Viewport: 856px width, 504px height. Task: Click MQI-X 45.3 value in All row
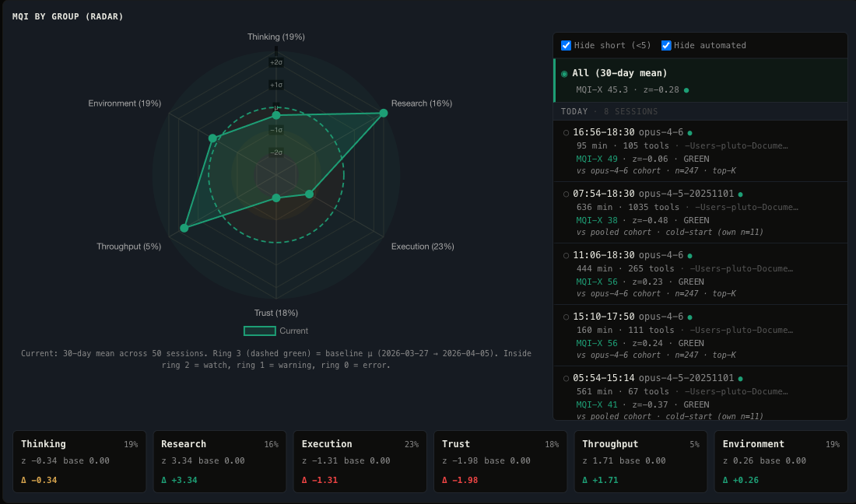pyautogui.click(x=602, y=89)
